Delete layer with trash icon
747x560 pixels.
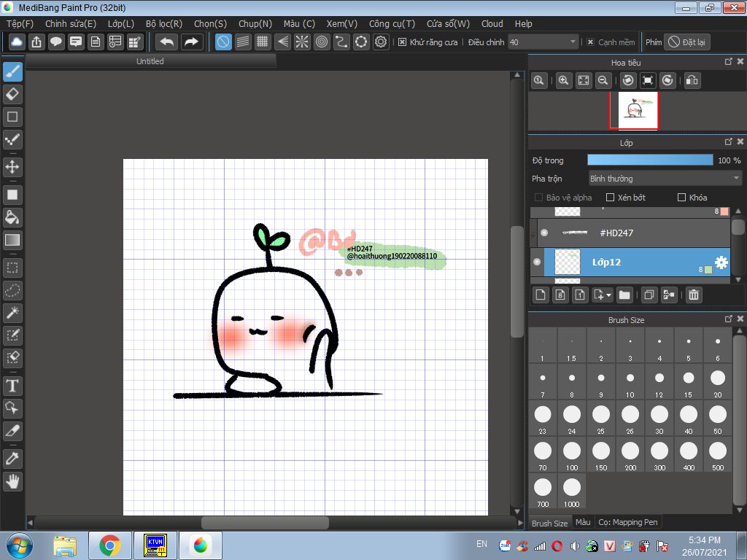694,295
